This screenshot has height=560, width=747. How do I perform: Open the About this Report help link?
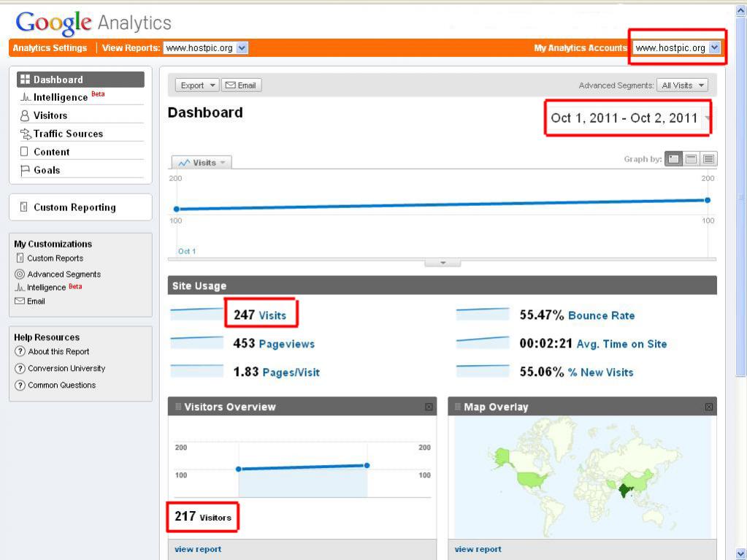pyautogui.click(x=58, y=351)
